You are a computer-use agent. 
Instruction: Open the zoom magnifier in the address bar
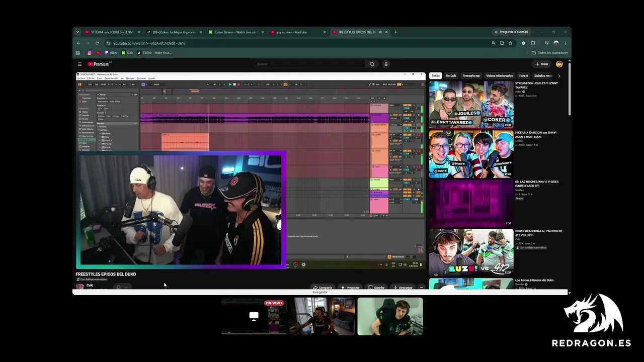[494, 43]
